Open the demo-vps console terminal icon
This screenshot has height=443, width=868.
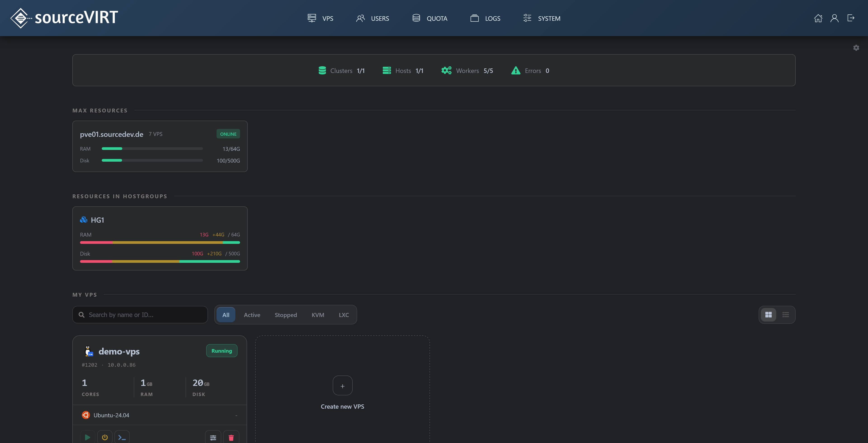[122, 437]
